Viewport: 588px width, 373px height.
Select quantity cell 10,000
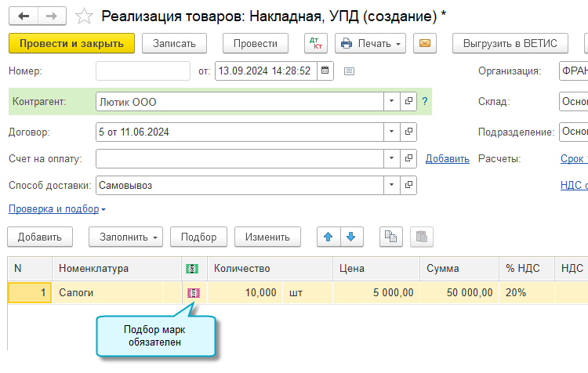click(x=245, y=293)
